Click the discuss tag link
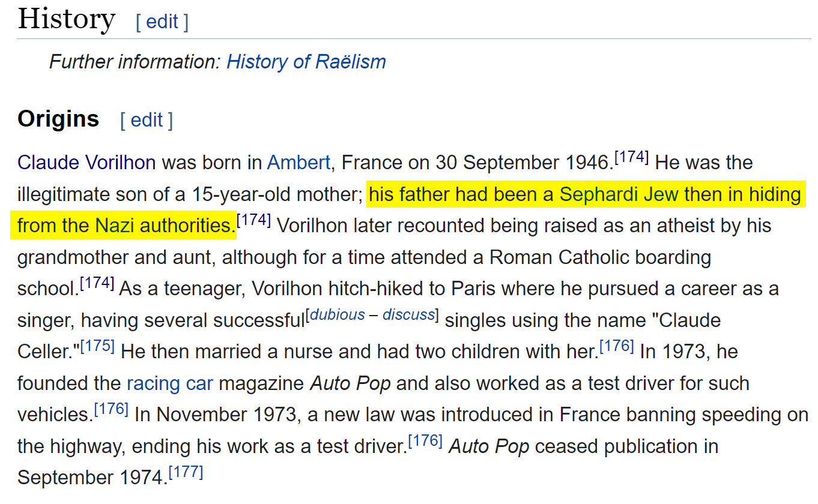The height and width of the screenshot is (504, 818). pyautogui.click(x=409, y=315)
